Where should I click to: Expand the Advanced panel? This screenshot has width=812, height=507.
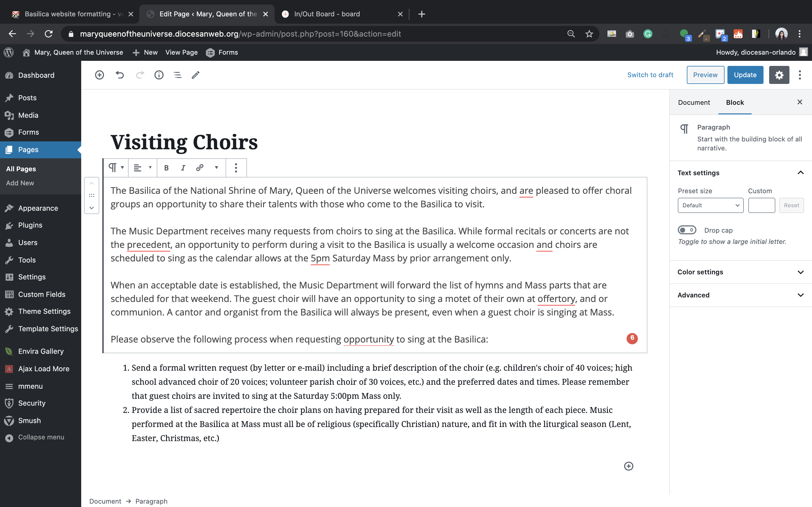coord(740,295)
